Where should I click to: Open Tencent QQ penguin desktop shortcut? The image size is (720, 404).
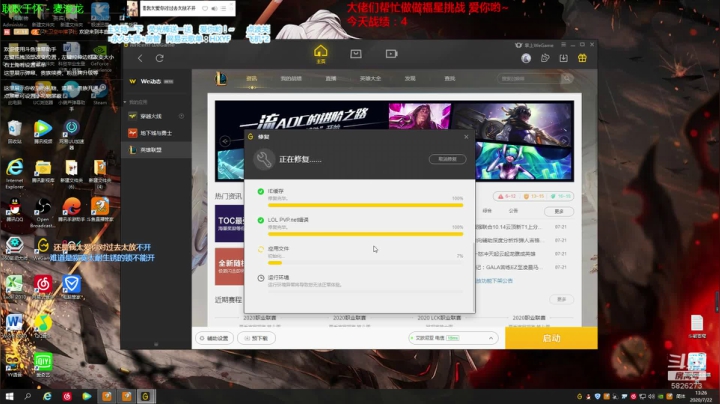click(15, 210)
